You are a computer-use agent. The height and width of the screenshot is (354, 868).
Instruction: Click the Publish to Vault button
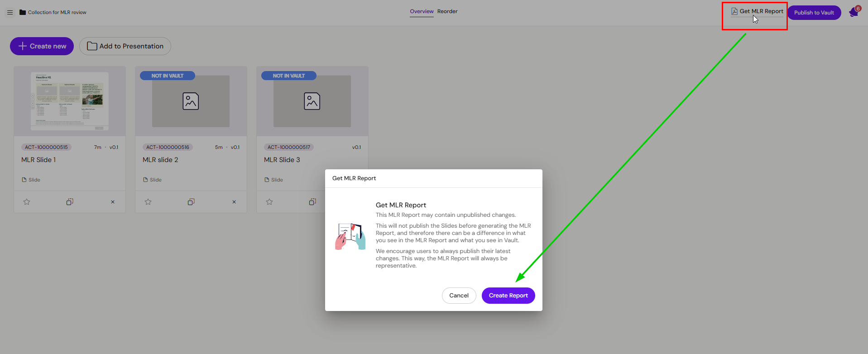pyautogui.click(x=814, y=13)
